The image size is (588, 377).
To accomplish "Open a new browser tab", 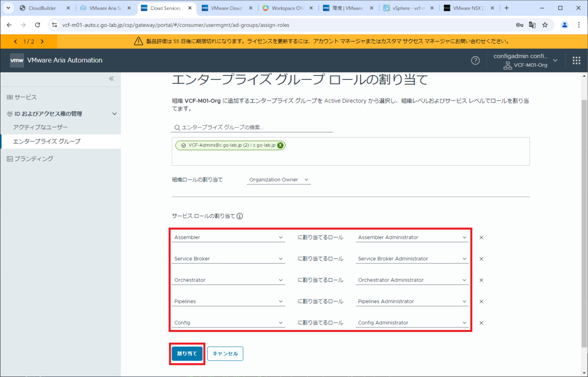I will [x=506, y=8].
